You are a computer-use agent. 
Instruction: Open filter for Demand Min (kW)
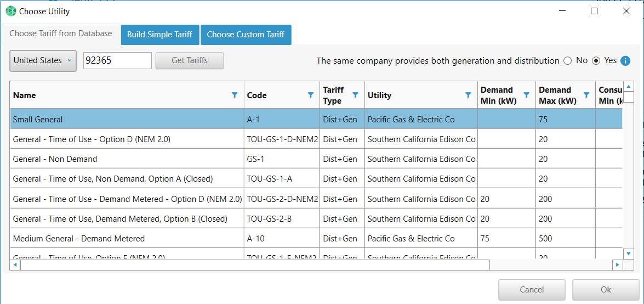click(x=526, y=95)
